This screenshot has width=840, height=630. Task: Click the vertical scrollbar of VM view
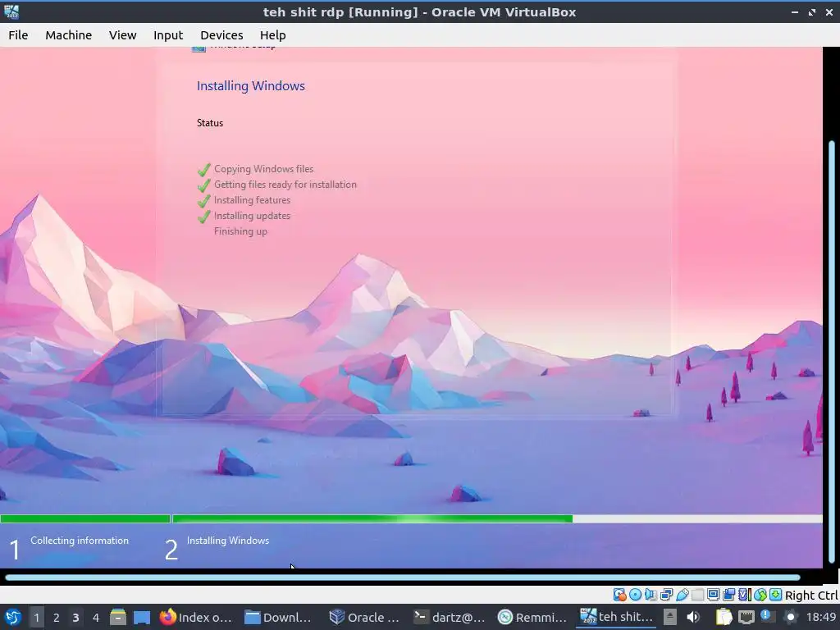coord(832,354)
